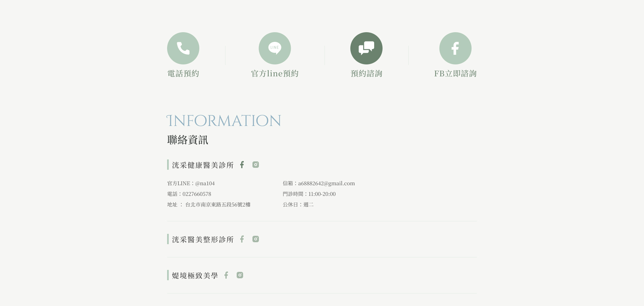Click the dark chat consultation icon
The image size is (644, 306).
[x=366, y=48]
